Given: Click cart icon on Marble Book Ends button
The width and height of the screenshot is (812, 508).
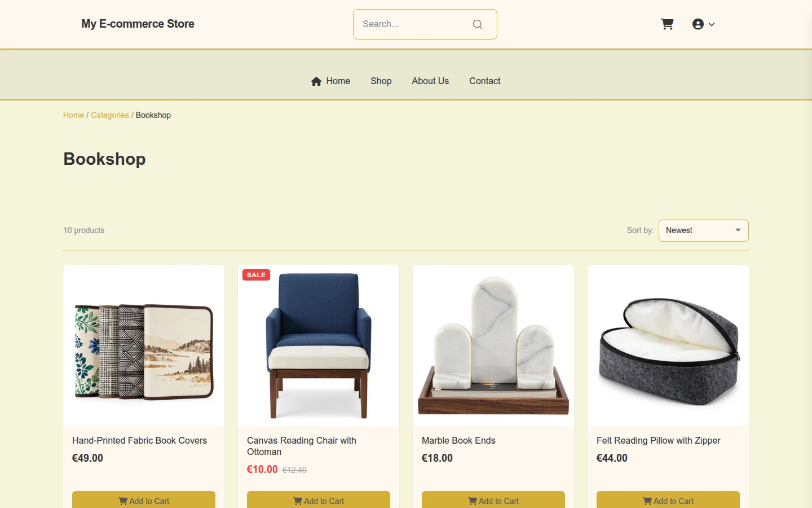Looking at the screenshot, I should [473, 501].
